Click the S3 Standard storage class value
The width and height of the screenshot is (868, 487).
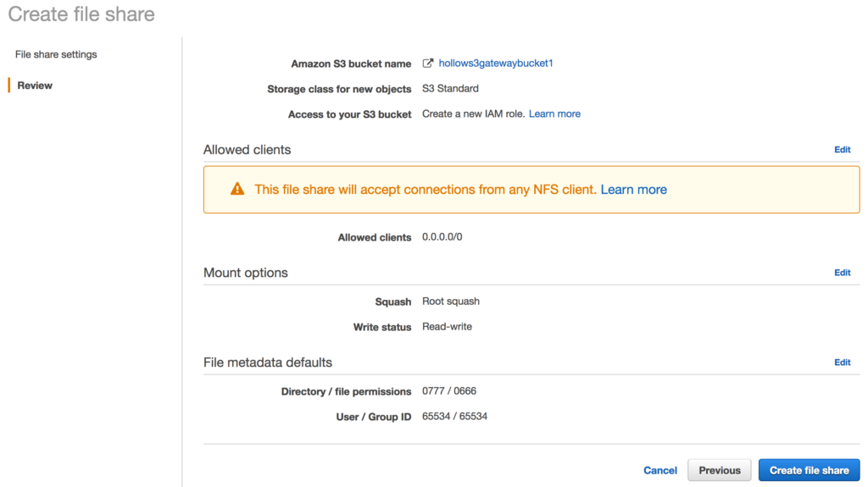[450, 88]
